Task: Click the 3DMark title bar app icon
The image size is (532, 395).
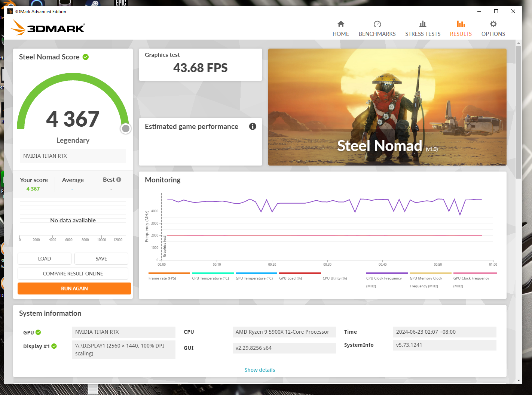Action: tap(10, 11)
